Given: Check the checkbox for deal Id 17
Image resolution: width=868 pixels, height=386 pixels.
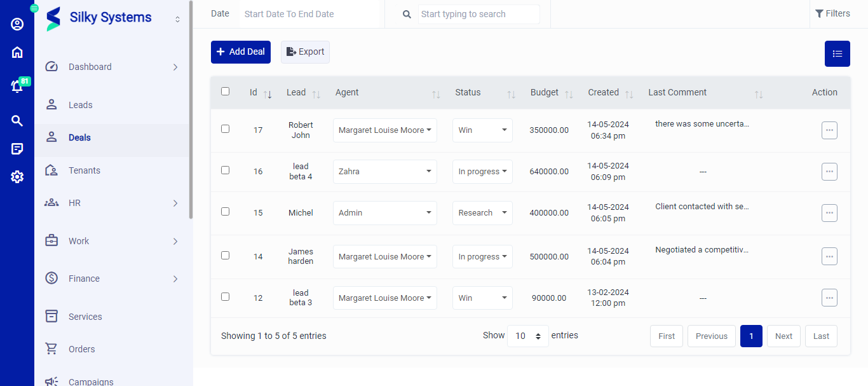Looking at the screenshot, I should click(x=225, y=128).
